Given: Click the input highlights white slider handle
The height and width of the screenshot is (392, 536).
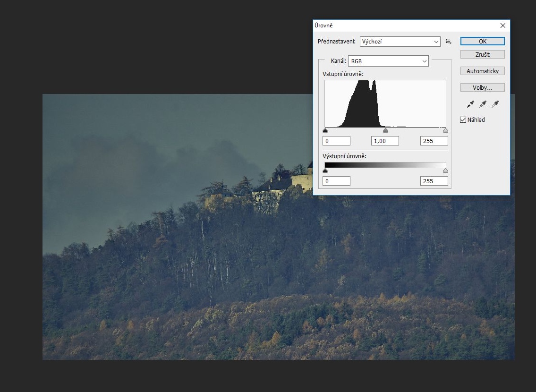Looking at the screenshot, I should [445, 131].
